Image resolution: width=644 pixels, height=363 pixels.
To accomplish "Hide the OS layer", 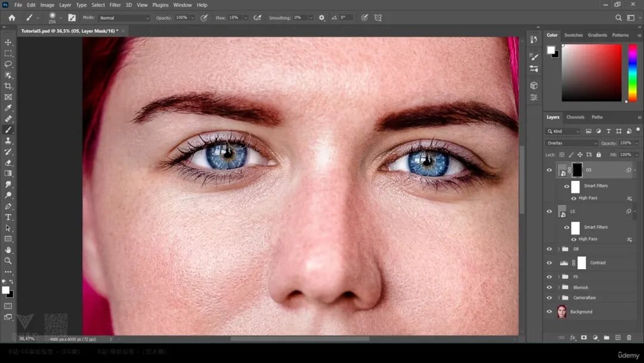I will click(549, 170).
